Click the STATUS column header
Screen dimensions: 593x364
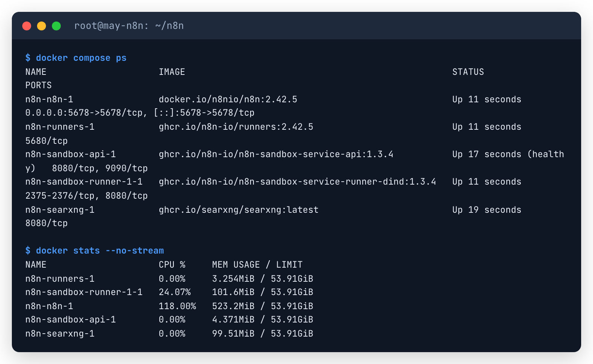pos(468,72)
